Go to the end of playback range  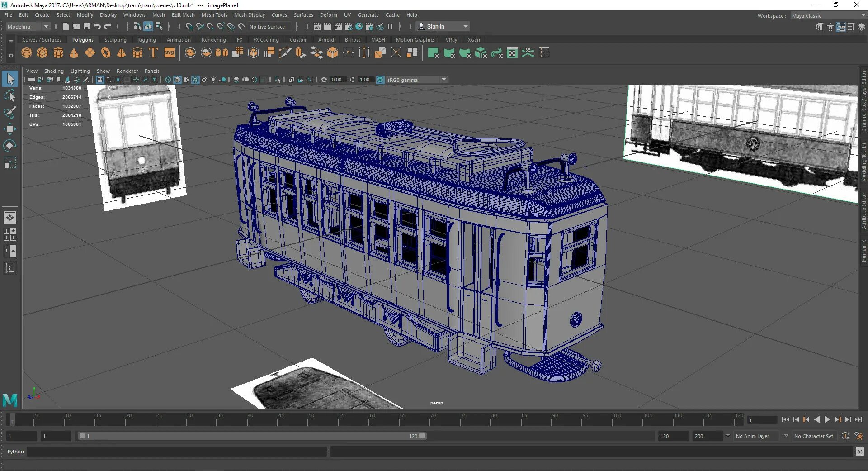tap(859, 420)
